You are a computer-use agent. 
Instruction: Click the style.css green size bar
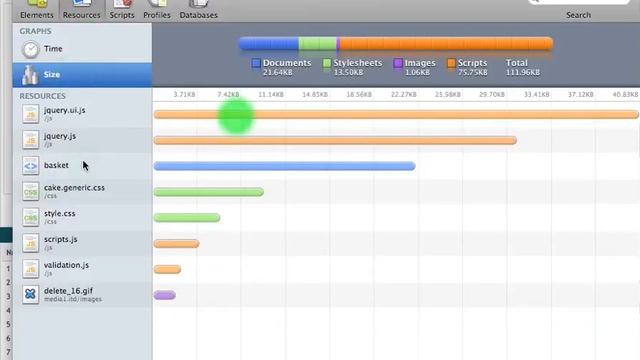click(187, 218)
